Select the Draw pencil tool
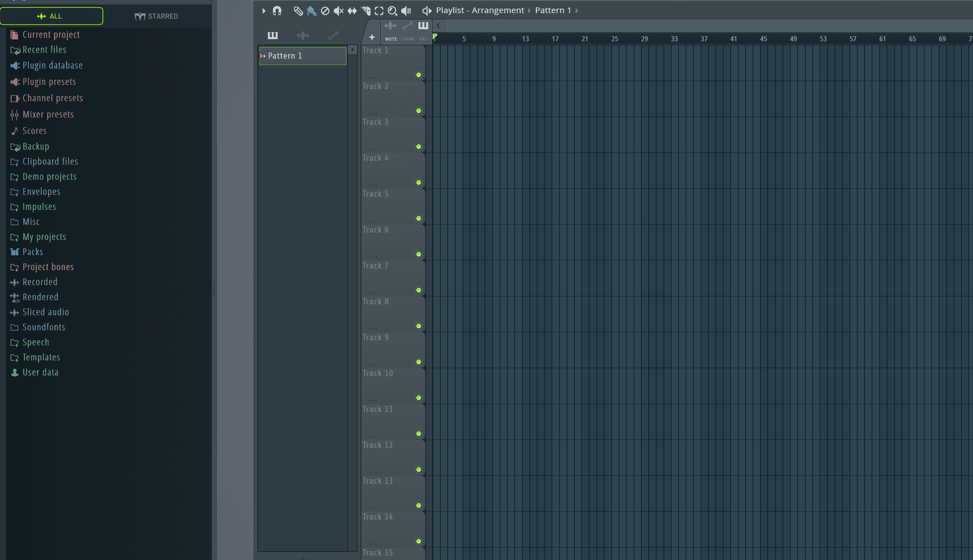Screen dimensions: 973x560 point(298,11)
